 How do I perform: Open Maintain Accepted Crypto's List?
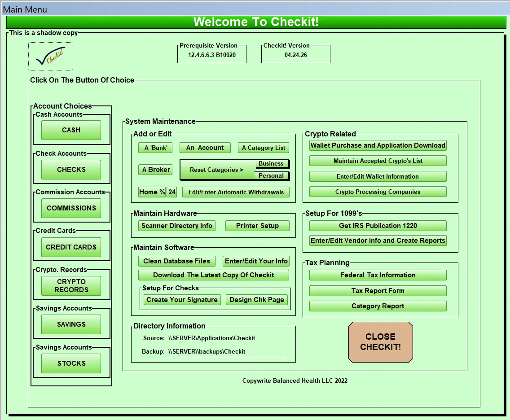click(378, 161)
